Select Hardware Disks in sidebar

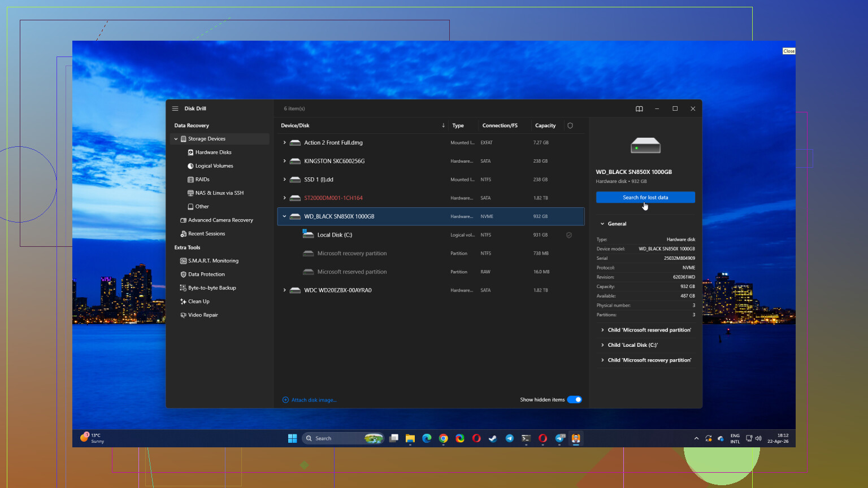[x=213, y=152]
